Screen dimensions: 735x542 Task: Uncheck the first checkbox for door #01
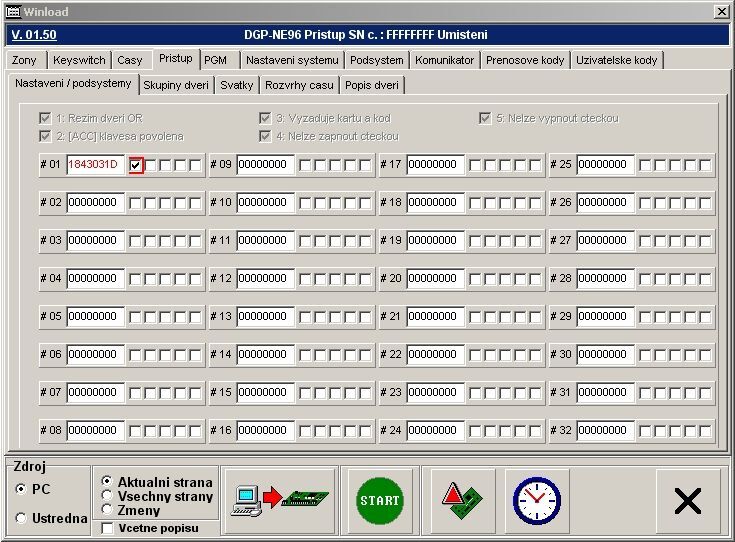(x=136, y=165)
